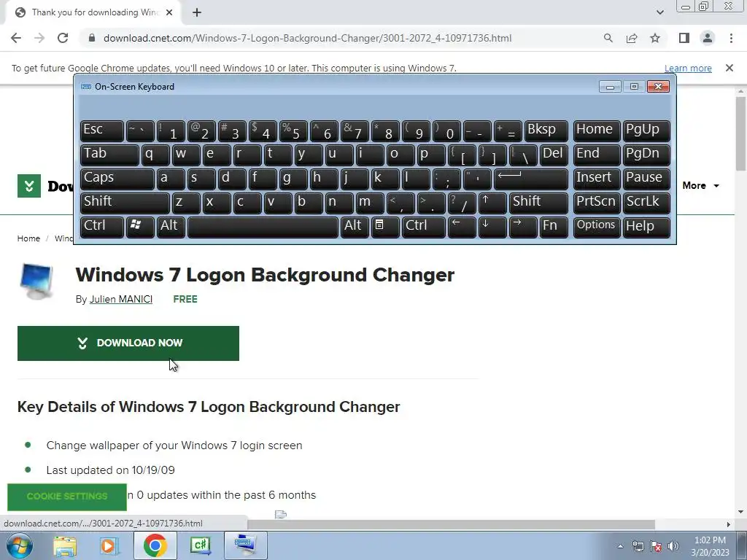Click the network tray icon
Viewport: 747px width, 560px height.
pos(638,546)
